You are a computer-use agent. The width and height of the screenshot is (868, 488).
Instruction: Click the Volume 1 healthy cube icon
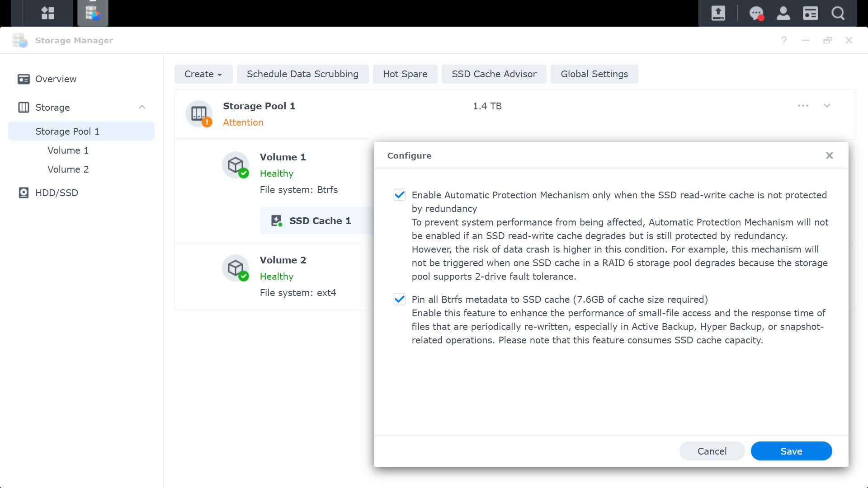236,165
